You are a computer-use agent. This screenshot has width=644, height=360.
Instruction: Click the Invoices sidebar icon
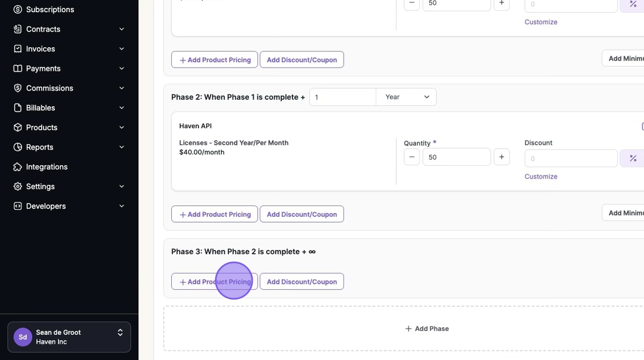point(18,49)
